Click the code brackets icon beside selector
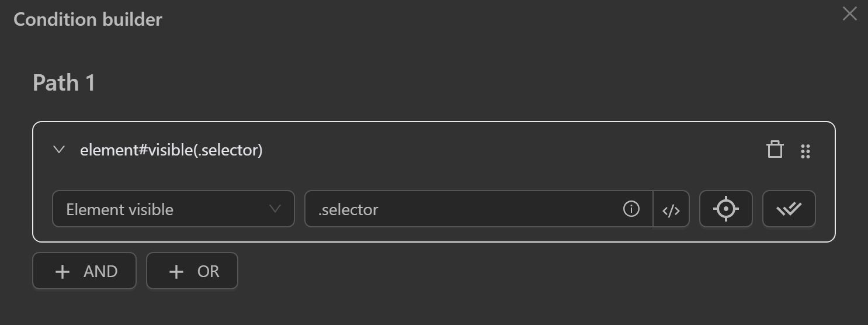868x325 pixels. 671,210
